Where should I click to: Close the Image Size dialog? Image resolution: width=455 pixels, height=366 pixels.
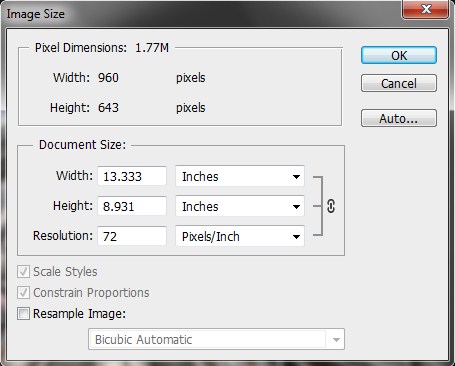(x=426, y=9)
